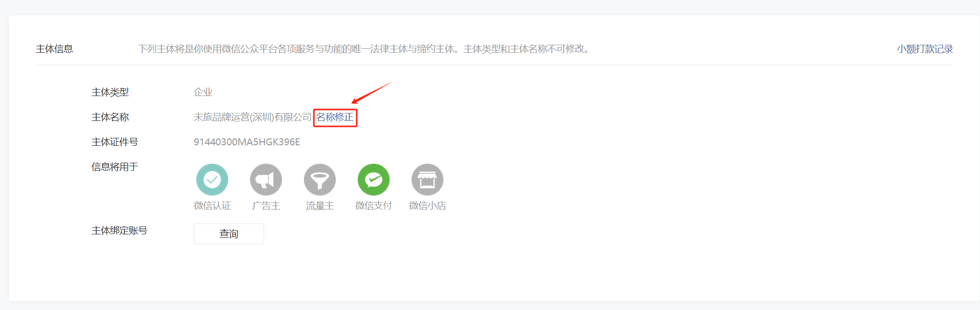Click the company name 未旅品牌运营(深圳)有限公司

[253, 117]
